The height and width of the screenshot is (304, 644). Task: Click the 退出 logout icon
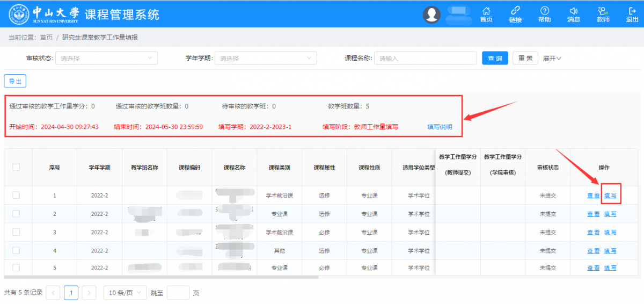tap(632, 11)
